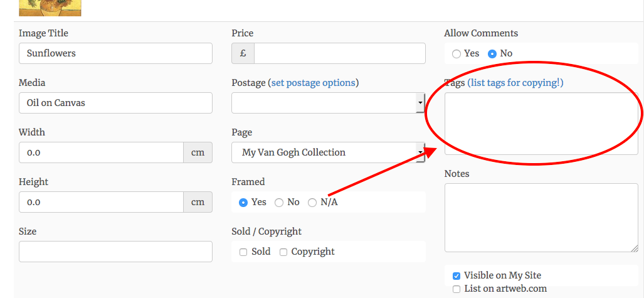Tick the Copyright checkbox
644x298 pixels.
[x=283, y=252]
